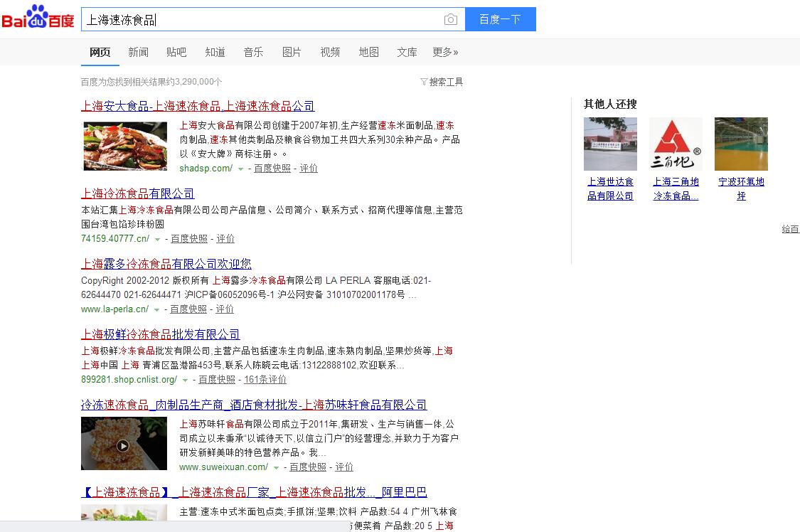The height and width of the screenshot is (532, 800).
Task: Open 上海极鲜冷冻食品批发有限公司 result title
Action: click(x=161, y=334)
